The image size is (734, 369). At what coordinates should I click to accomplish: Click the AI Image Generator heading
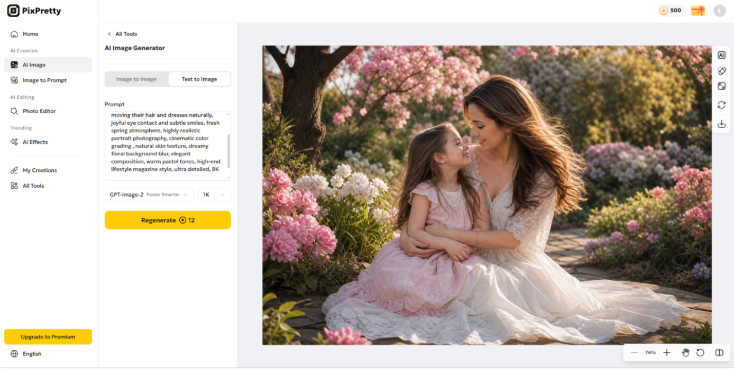pos(135,48)
